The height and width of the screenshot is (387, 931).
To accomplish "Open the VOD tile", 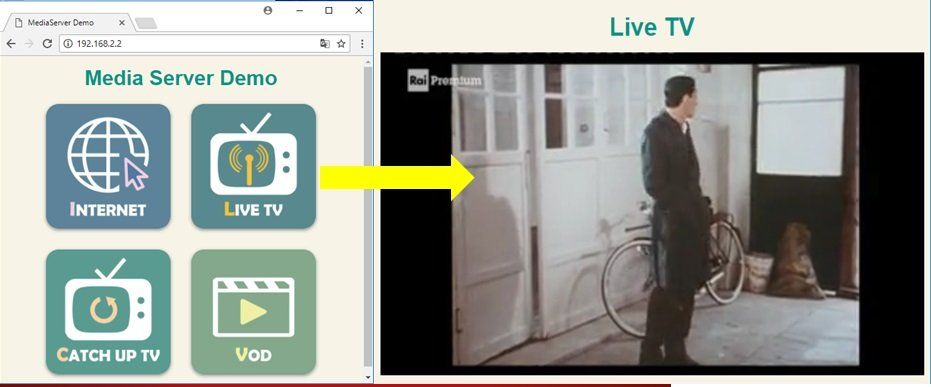I will coord(254,312).
